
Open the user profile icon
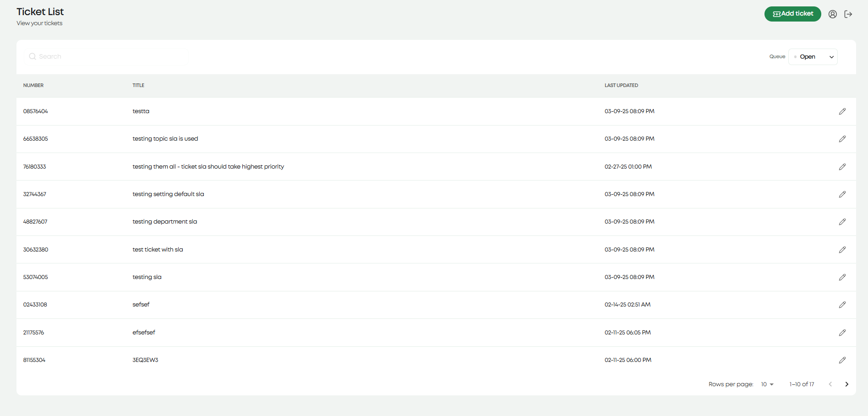point(833,14)
